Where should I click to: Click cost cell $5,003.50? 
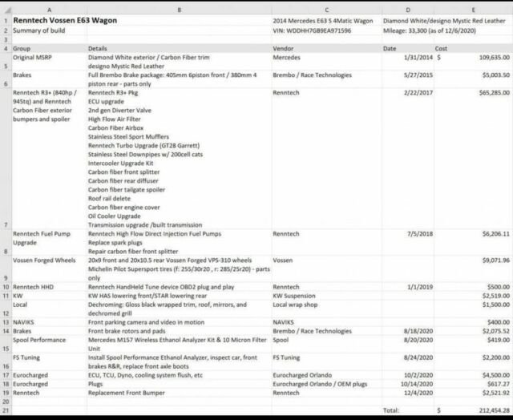point(474,79)
